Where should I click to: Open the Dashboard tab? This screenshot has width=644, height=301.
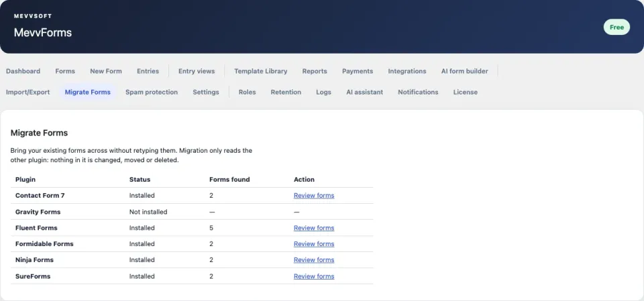tap(23, 71)
